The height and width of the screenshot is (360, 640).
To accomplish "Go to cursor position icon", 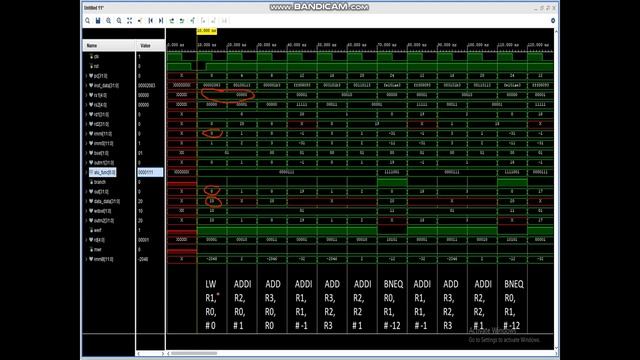I will pos(140,20).
